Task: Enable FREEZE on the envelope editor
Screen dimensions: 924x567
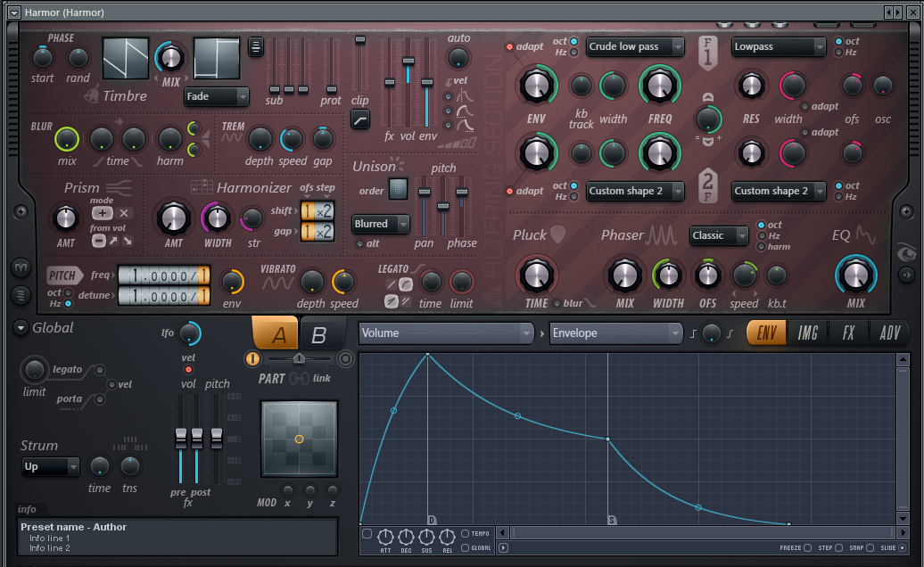Action: pos(806,548)
